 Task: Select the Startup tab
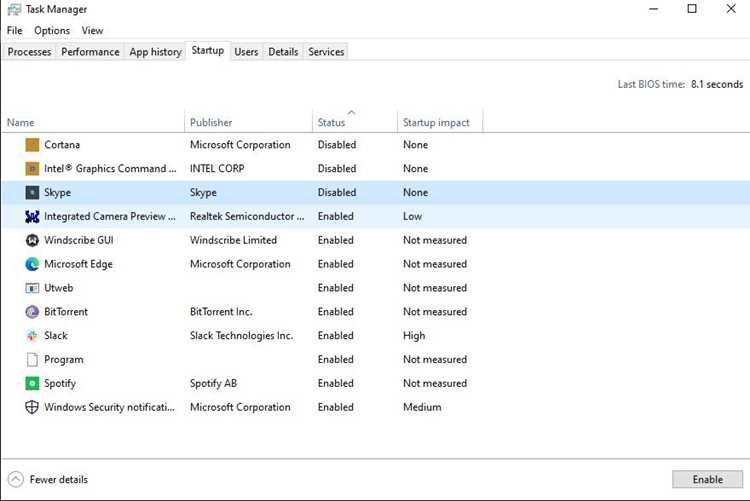(208, 50)
